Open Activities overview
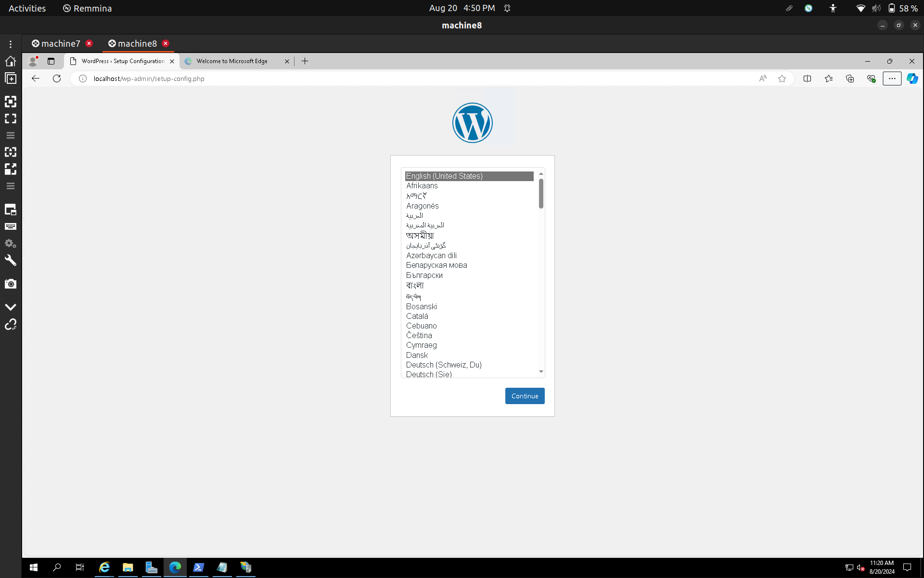The width and height of the screenshot is (924, 578). pyautogui.click(x=27, y=8)
